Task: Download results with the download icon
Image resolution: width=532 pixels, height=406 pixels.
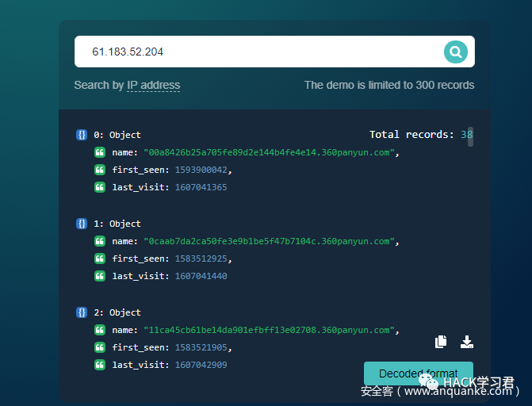Action: point(467,342)
